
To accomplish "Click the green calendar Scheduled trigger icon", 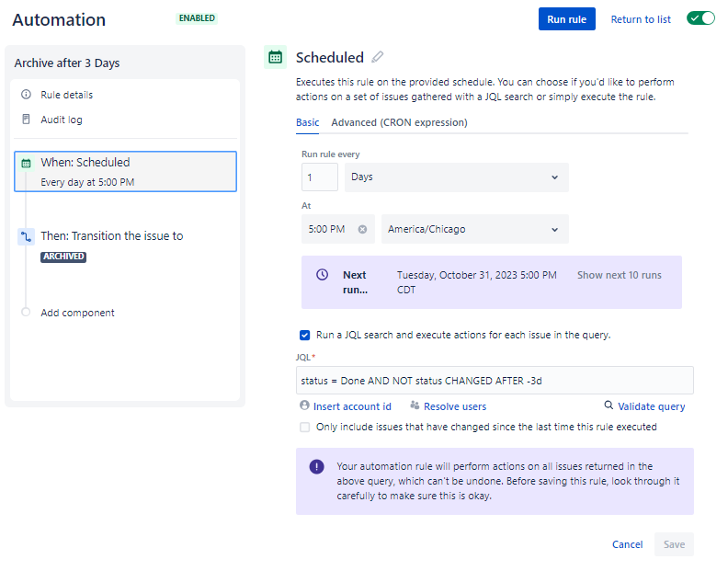I will 275,57.
